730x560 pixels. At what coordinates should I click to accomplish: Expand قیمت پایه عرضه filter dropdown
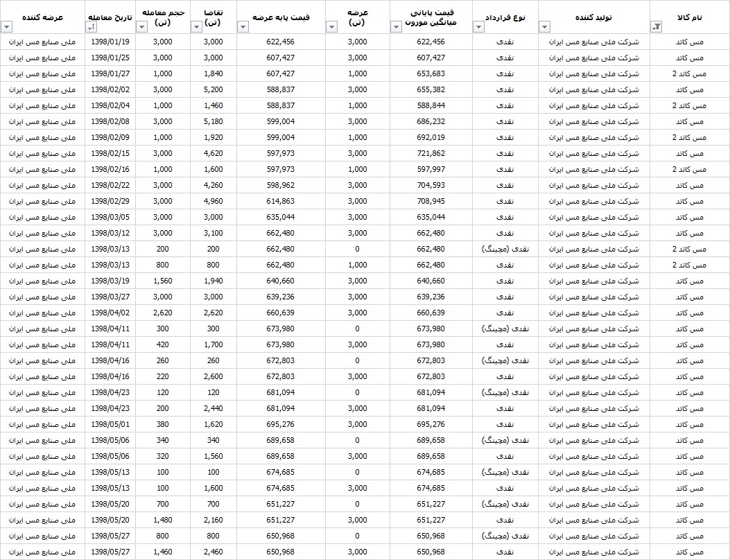(243, 27)
